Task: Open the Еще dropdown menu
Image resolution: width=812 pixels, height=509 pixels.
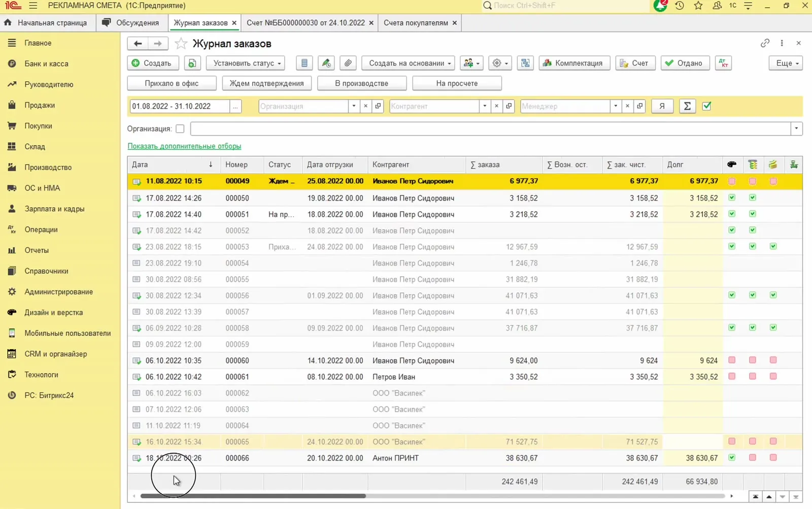Action: (x=786, y=63)
